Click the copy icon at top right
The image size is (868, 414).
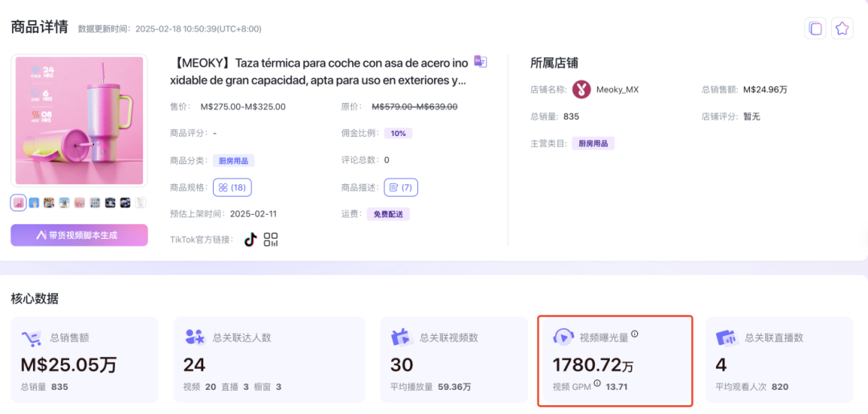pyautogui.click(x=815, y=28)
